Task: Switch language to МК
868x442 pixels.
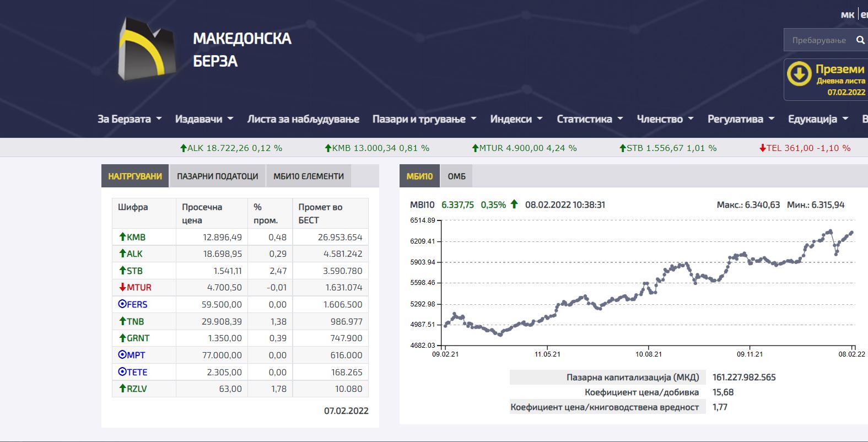Action: [847, 15]
